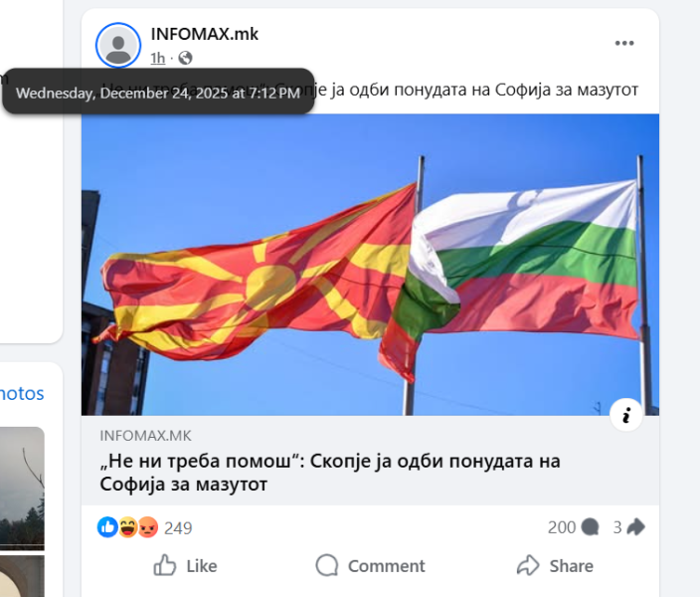Click the share arrow icon beside 3
The width and height of the screenshot is (700, 597).
pyautogui.click(x=635, y=526)
